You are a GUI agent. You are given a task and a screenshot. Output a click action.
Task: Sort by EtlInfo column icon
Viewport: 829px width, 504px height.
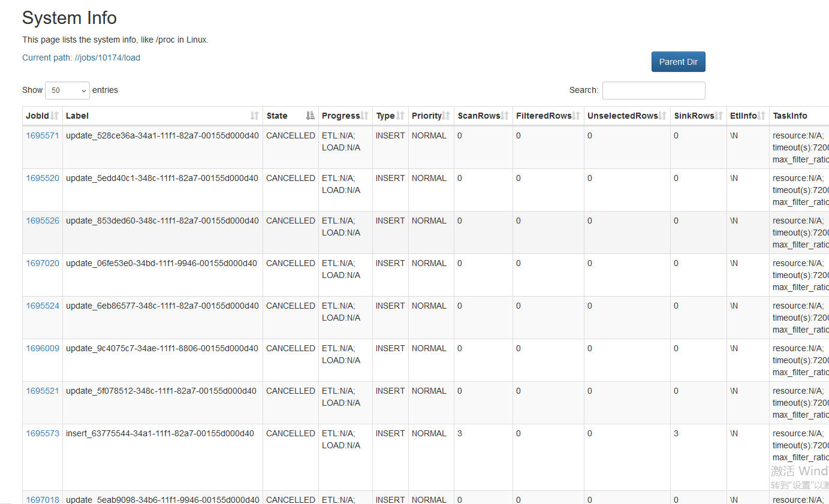pos(761,116)
